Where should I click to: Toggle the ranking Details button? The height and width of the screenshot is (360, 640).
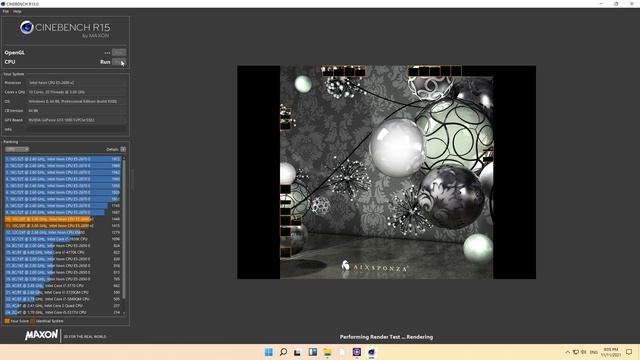click(x=123, y=149)
